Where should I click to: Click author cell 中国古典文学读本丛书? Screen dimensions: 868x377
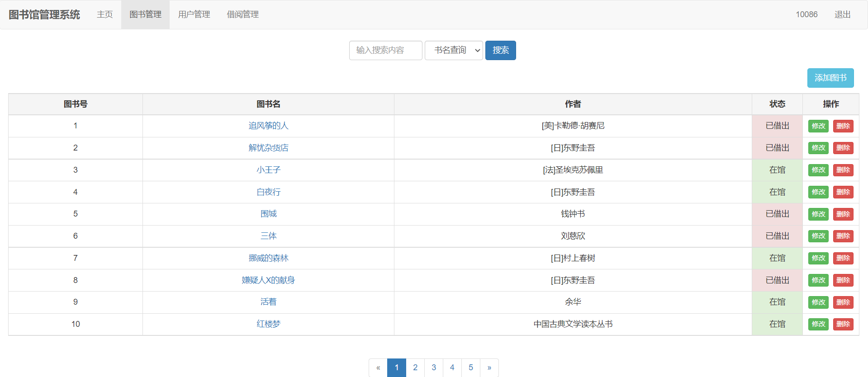click(x=573, y=324)
